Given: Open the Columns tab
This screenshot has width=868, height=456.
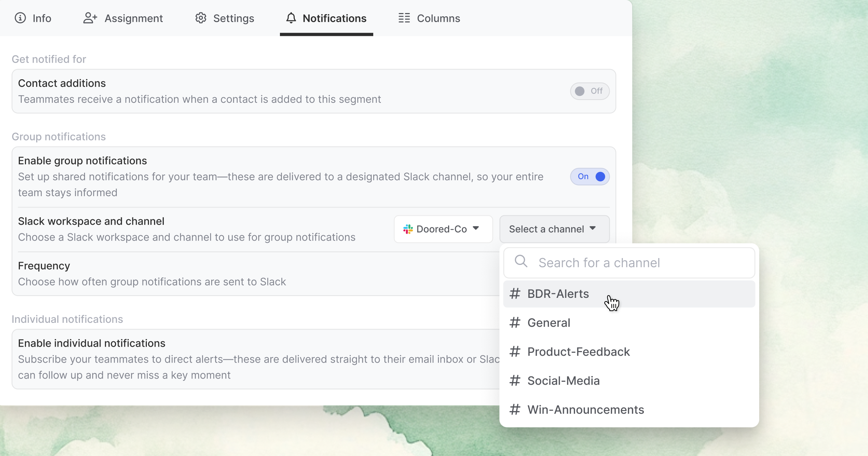Looking at the screenshot, I should (429, 18).
